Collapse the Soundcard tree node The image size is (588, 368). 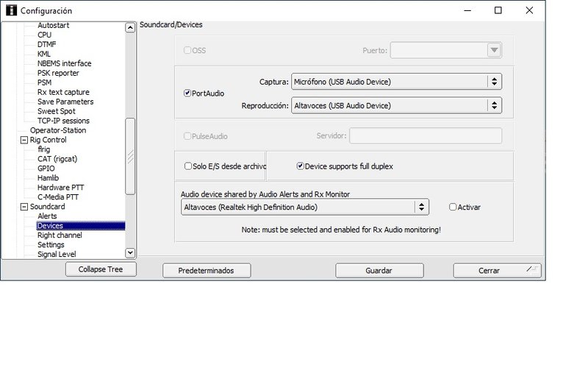tap(24, 207)
